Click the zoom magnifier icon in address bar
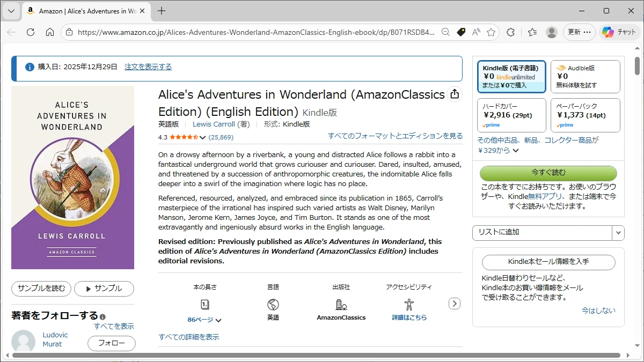The height and width of the screenshot is (362, 644). (x=445, y=32)
